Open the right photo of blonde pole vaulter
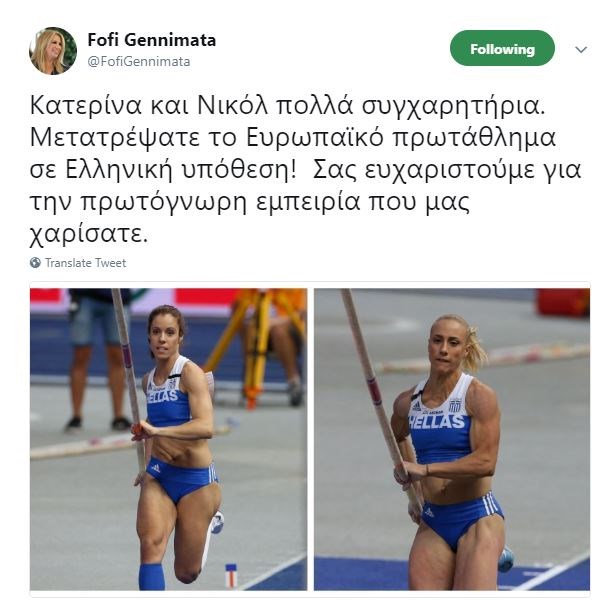Screen dimensions: 615x613 tap(452, 439)
